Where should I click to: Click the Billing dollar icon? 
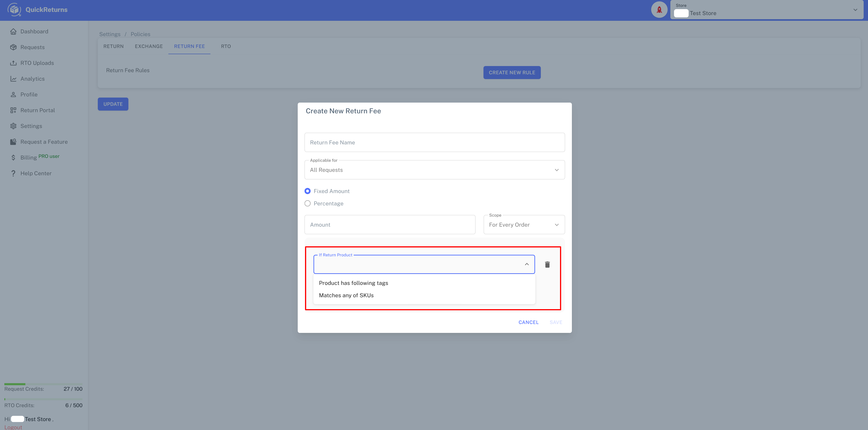[13, 157]
